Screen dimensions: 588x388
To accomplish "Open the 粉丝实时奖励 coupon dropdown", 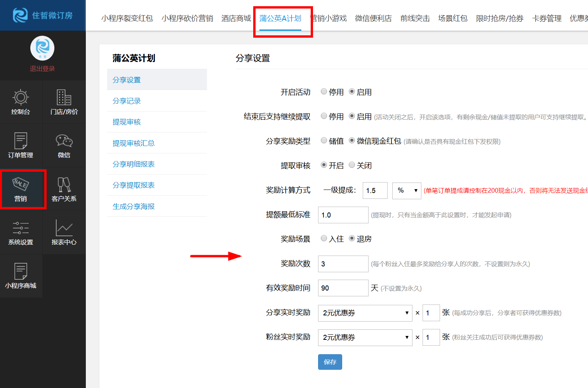I will (x=365, y=338).
